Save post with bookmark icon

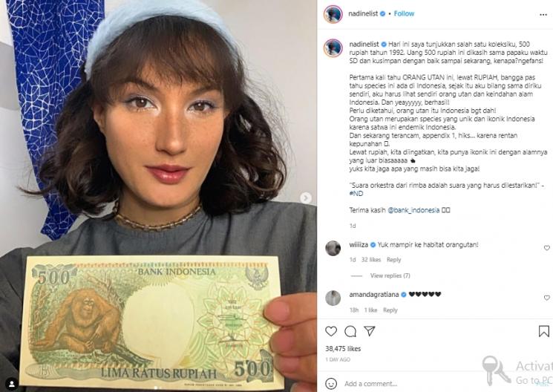tap(543, 331)
